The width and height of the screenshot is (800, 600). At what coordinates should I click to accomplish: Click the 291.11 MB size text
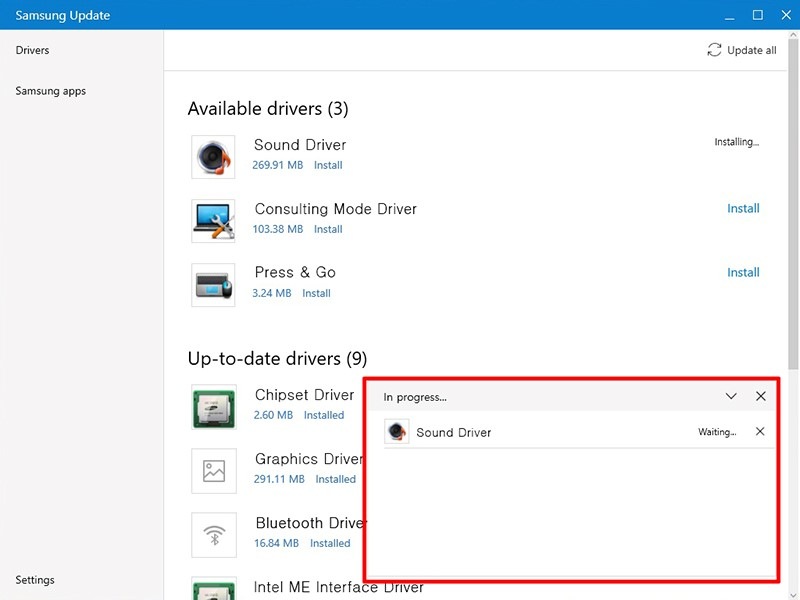click(279, 479)
